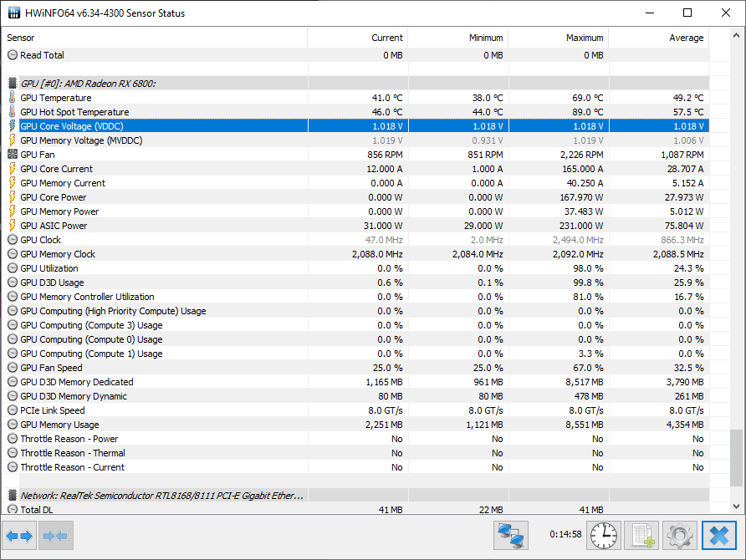746x560 pixels.
Task: Select GPU Computing (Compute 1) Usage row
Action: click(355, 354)
